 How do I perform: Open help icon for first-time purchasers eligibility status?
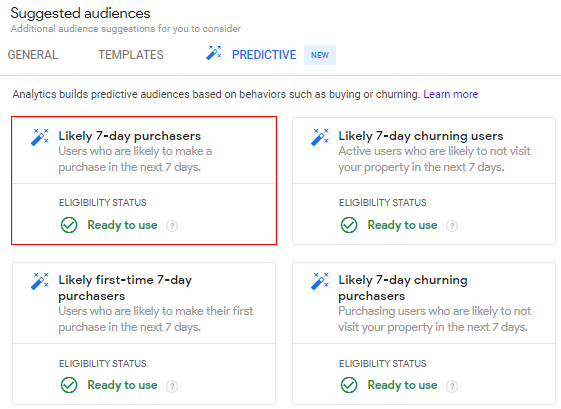(172, 386)
